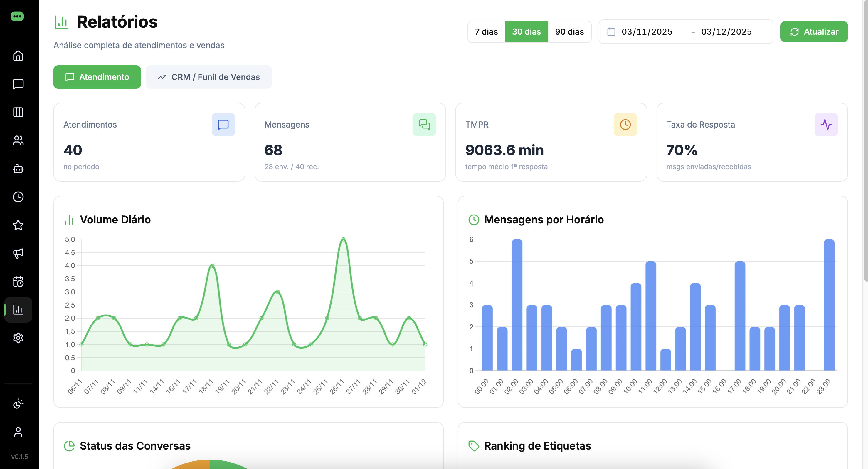
Task: Enable the 90 dias period filter
Action: (x=569, y=32)
